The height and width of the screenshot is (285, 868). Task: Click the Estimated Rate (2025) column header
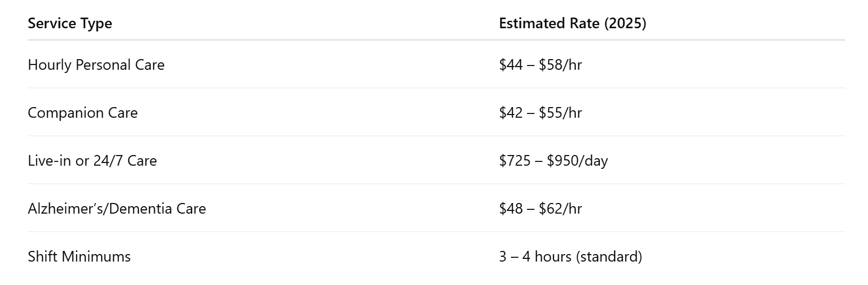[573, 23]
